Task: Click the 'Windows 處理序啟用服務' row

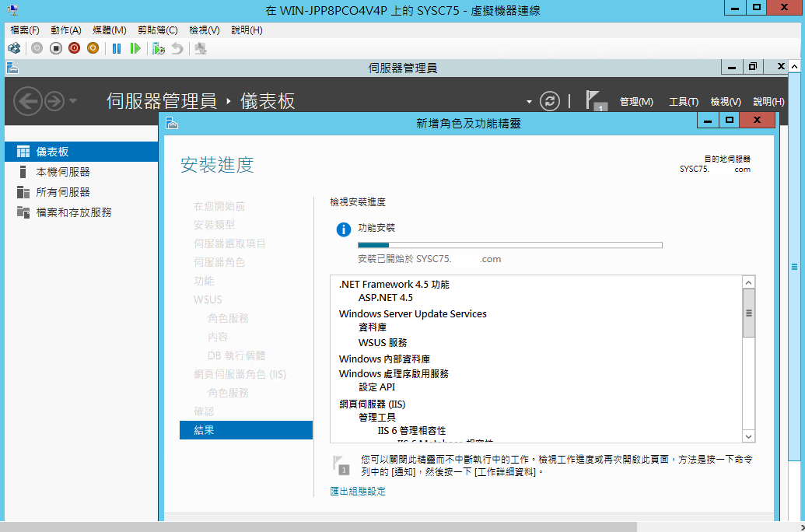Action: (394, 374)
